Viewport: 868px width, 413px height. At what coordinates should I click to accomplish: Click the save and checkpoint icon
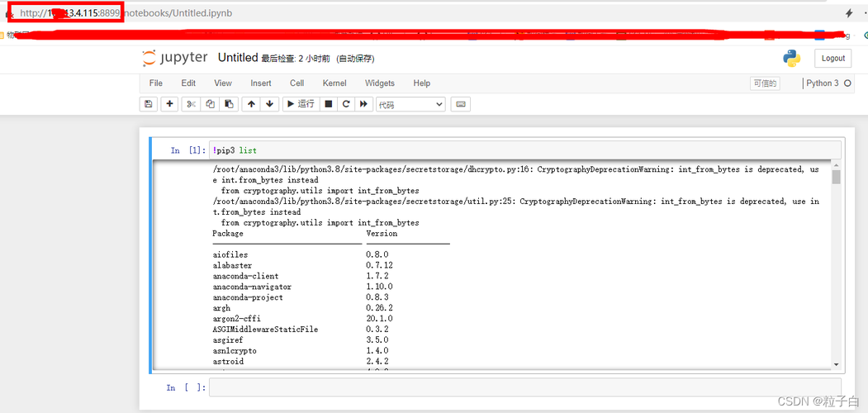(148, 103)
